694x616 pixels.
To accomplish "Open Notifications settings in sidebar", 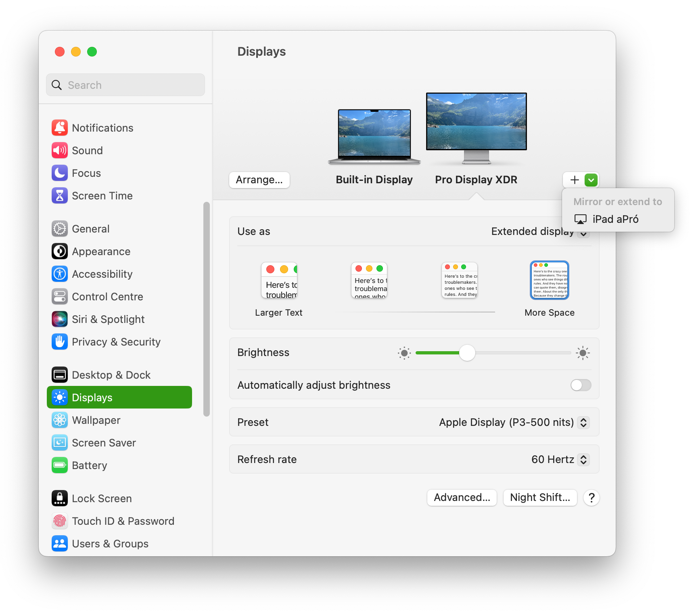I will [x=119, y=128].
